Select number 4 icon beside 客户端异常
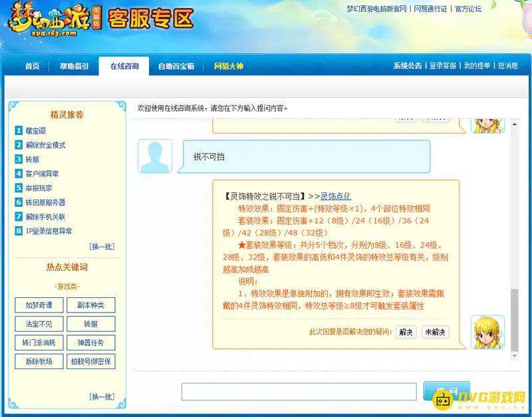Viewport: 532px width, 417px height. pyautogui.click(x=19, y=174)
